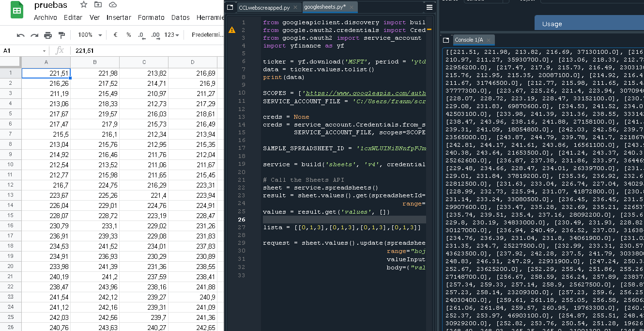Click the console browse tabs icon
Image resolution: width=644 pixels, height=331 pixels.
[x=446, y=40]
